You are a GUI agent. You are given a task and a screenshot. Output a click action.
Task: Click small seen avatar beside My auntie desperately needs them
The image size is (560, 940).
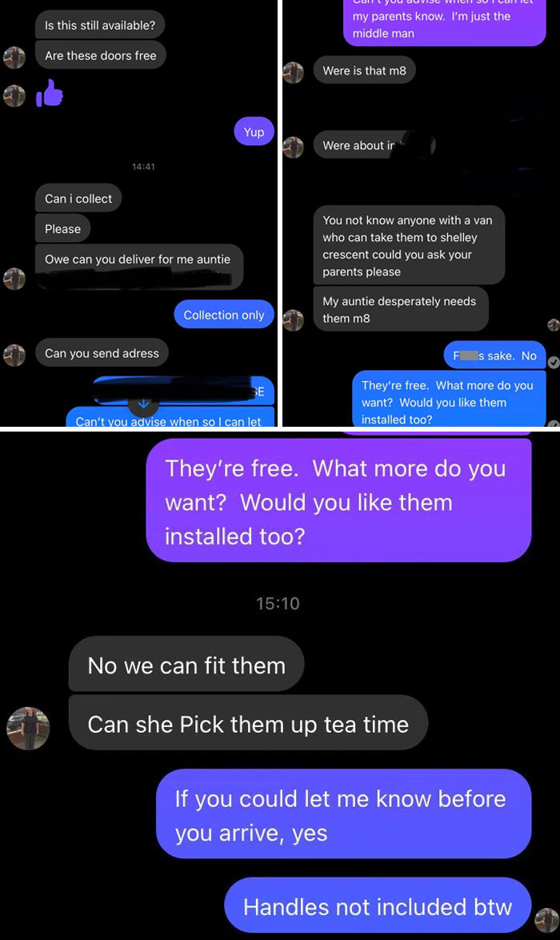click(x=554, y=325)
